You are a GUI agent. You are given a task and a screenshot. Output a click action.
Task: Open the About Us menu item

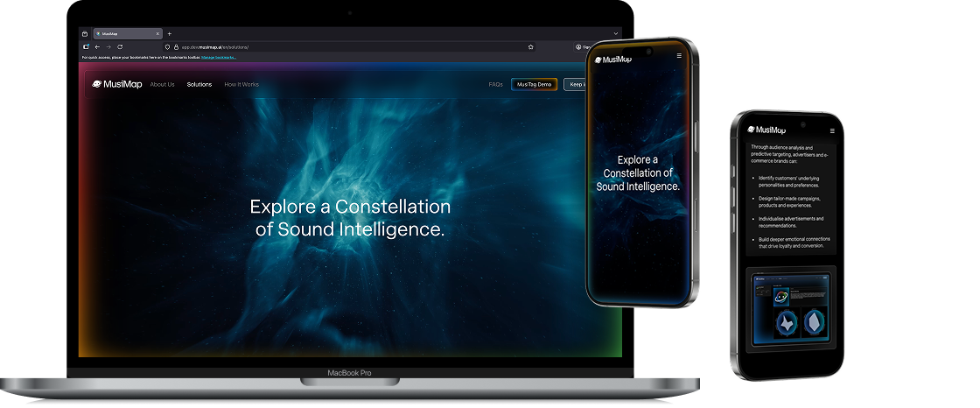click(162, 84)
